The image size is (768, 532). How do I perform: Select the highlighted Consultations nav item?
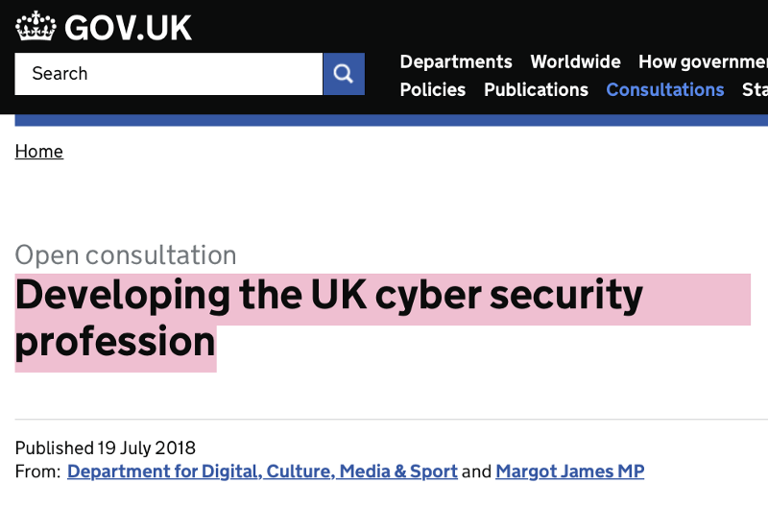[x=665, y=89]
